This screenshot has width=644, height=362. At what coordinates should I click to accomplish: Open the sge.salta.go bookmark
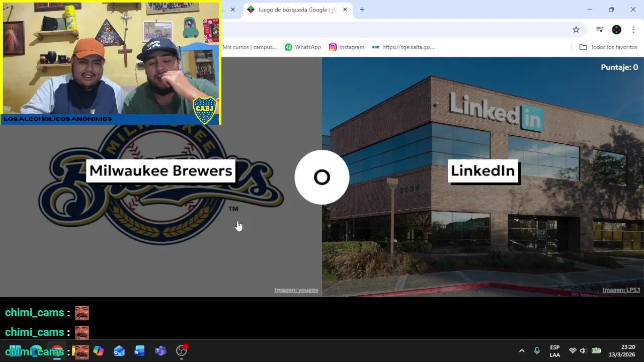pos(403,47)
